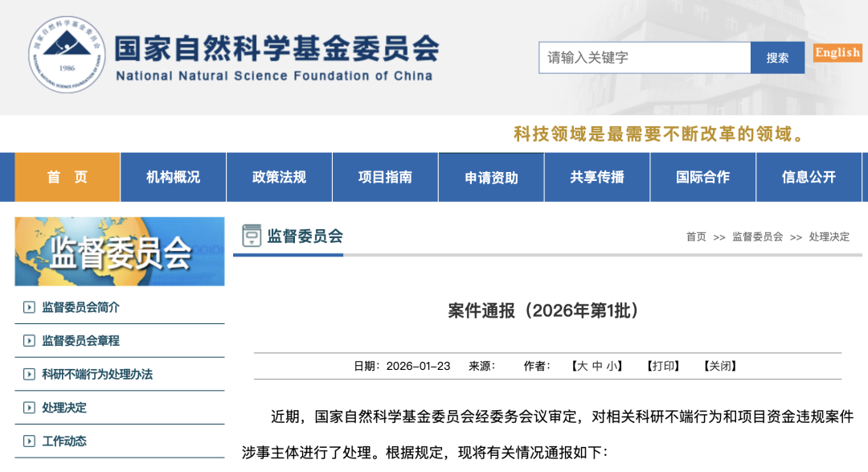Viewport: 868px width, 472px height.
Task: Set font size to 小 (small)
Action: pos(612,366)
